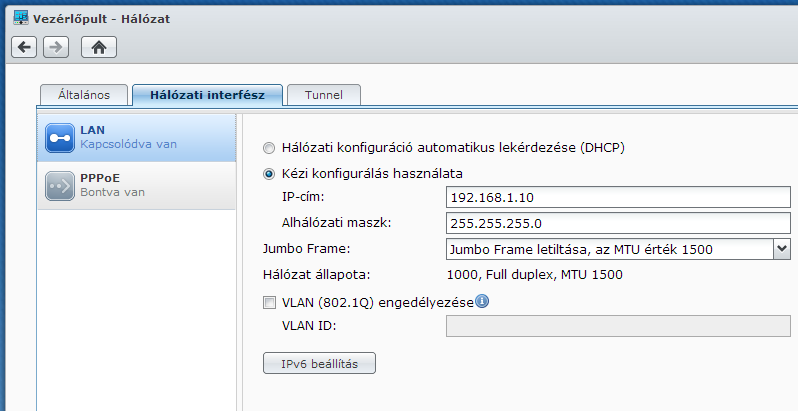Select the LAN 'Kapcsolódva van' entry

pyautogui.click(x=136, y=138)
